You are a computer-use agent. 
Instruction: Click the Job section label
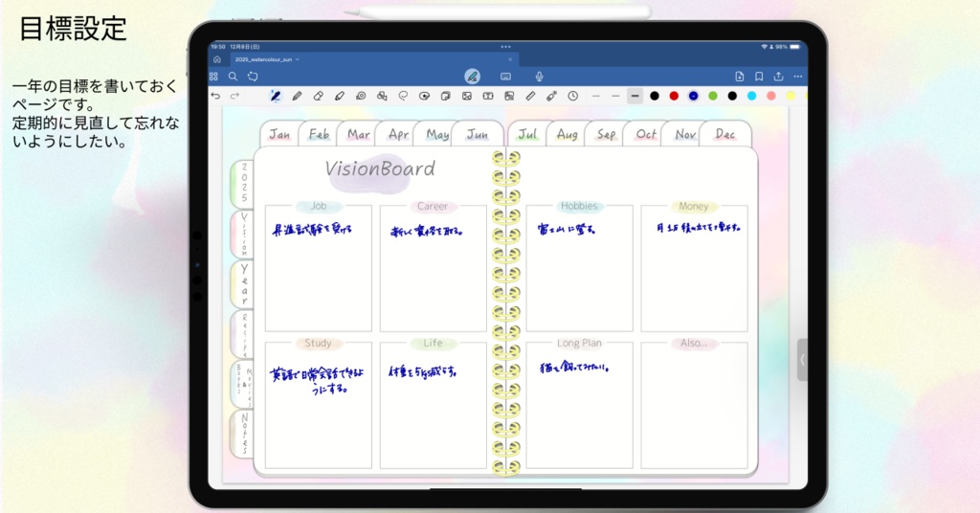click(x=319, y=206)
